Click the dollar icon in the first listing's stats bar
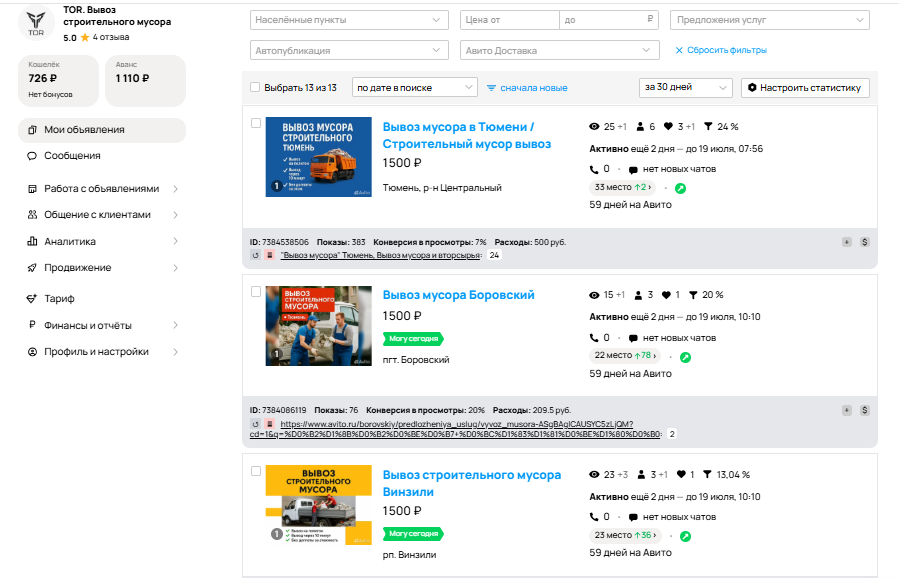The width and height of the screenshot is (899, 578). click(x=864, y=241)
